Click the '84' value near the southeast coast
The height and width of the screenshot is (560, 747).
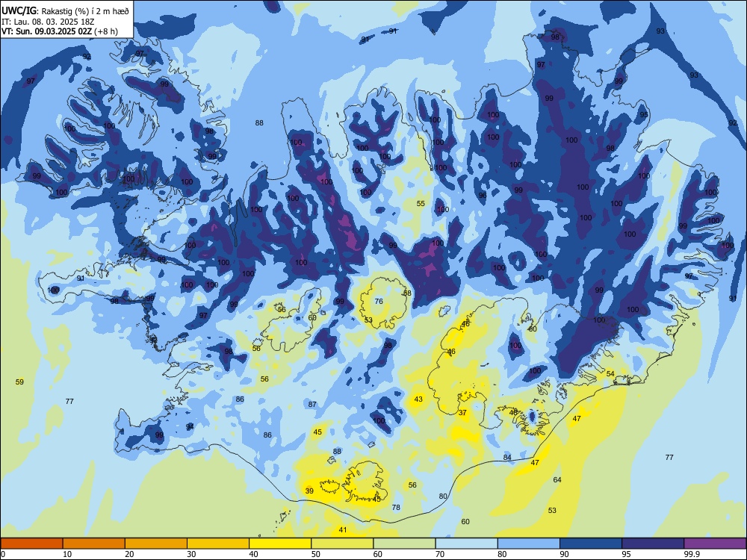[x=507, y=457]
